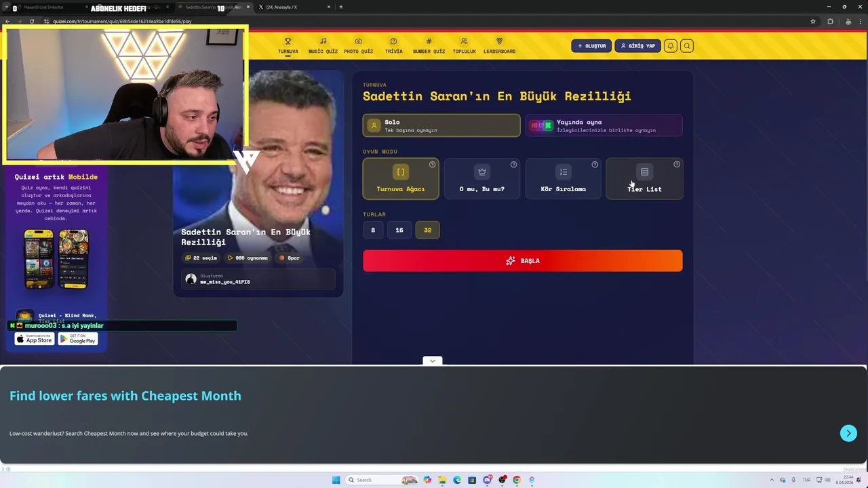Reload the page
868x488 pixels.
tap(31, 21)
